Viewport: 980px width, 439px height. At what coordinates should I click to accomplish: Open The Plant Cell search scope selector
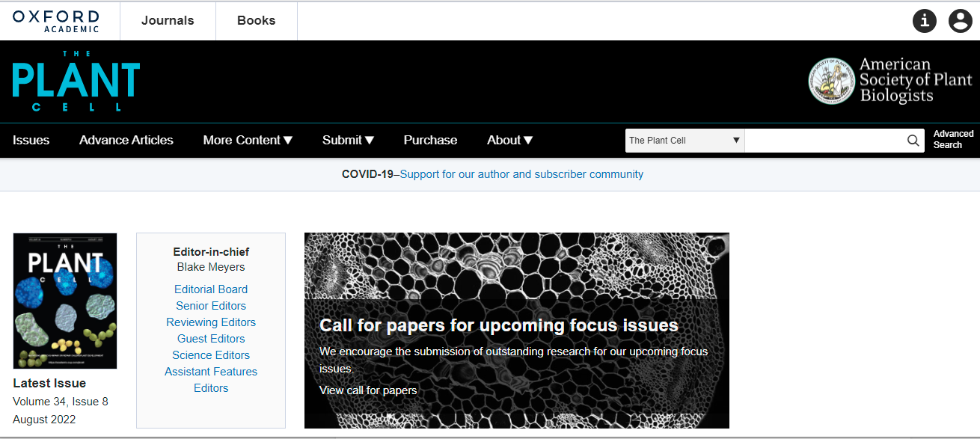(684, 141)
